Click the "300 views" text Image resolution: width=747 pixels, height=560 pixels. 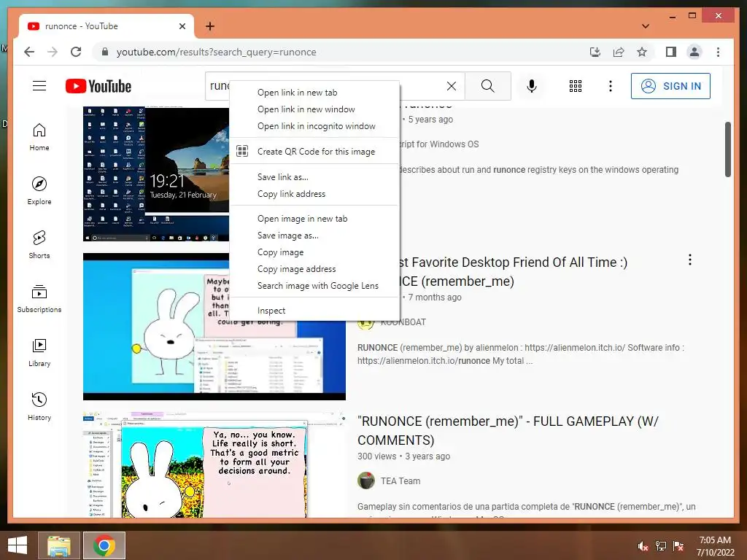point(376,456)
